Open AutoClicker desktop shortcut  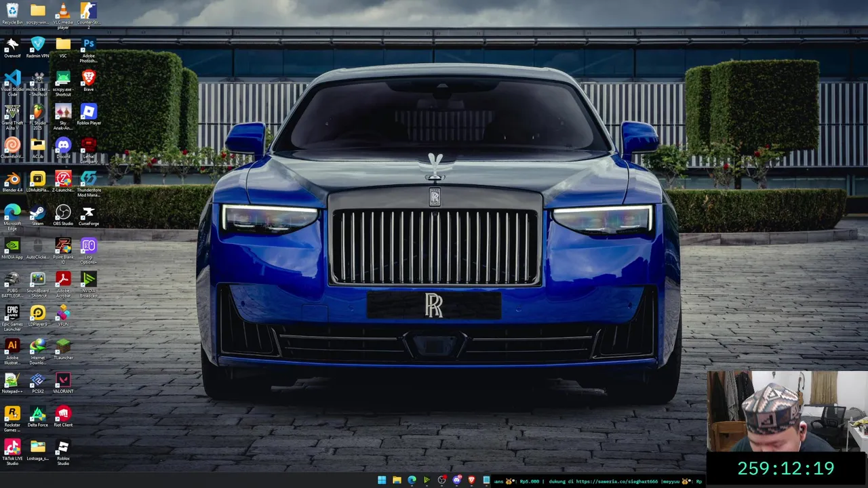click(x=38, y=248)
